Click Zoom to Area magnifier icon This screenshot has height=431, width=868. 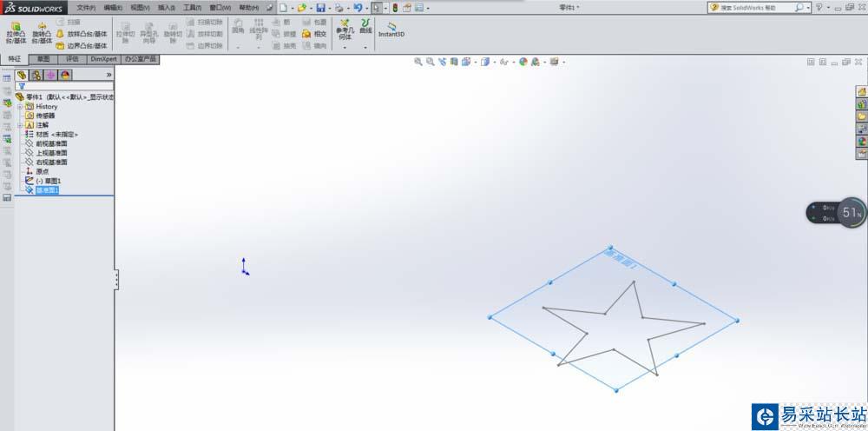click(431, 62)
